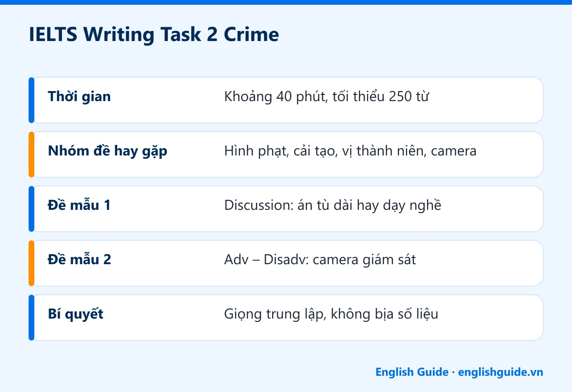Click the text Khoảng 40 phút, tối thiểu 250 từ
The height and width of the screenshot is (392, 572).
pyautogui.click(x=327, y=97)
